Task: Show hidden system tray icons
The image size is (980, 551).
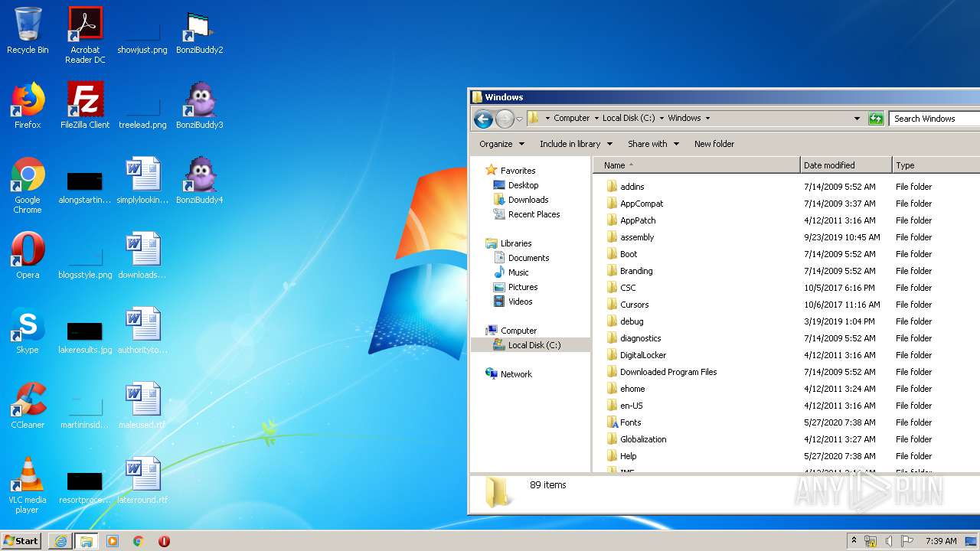Action: point(854,541)
